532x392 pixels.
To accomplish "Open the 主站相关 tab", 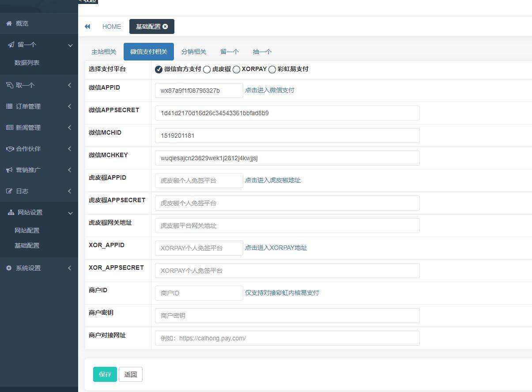I will point(104,52).
